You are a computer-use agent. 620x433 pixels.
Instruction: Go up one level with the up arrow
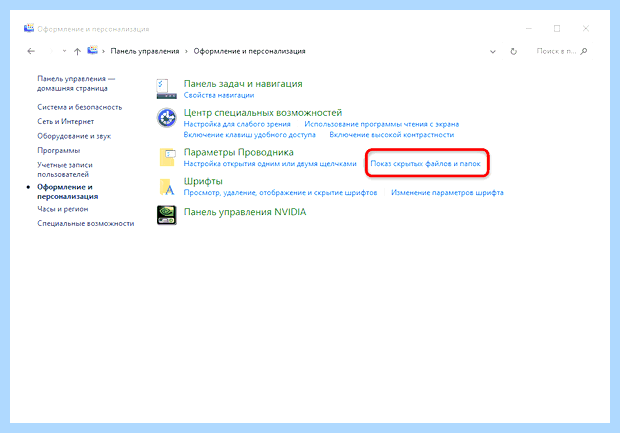(78, 51)
